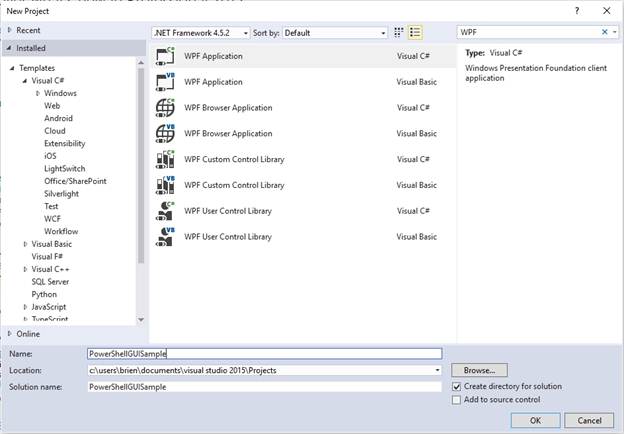The image size is (624, 434).
Task: Click the Visual Basic WPF User Control Library icon
Action: point(165,237)
